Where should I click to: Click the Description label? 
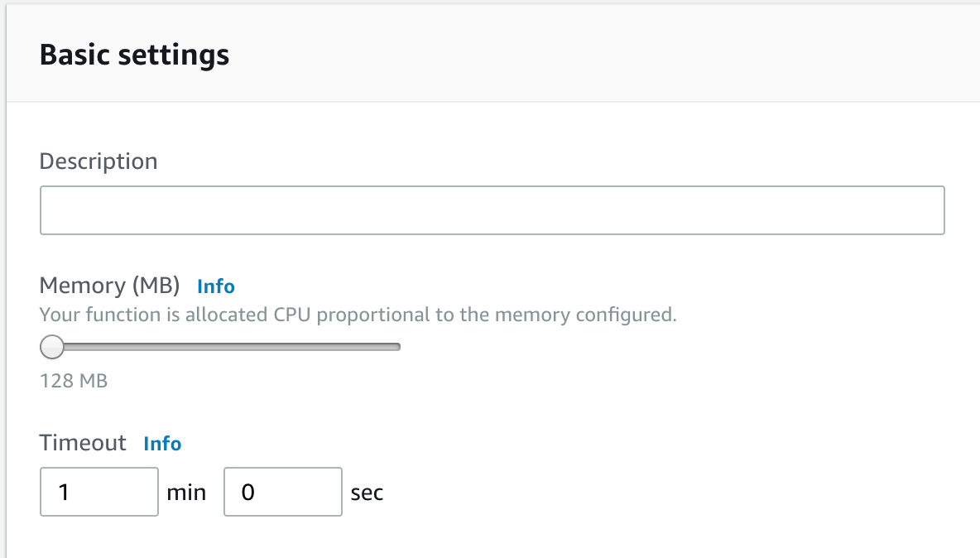tap(98, 161)
